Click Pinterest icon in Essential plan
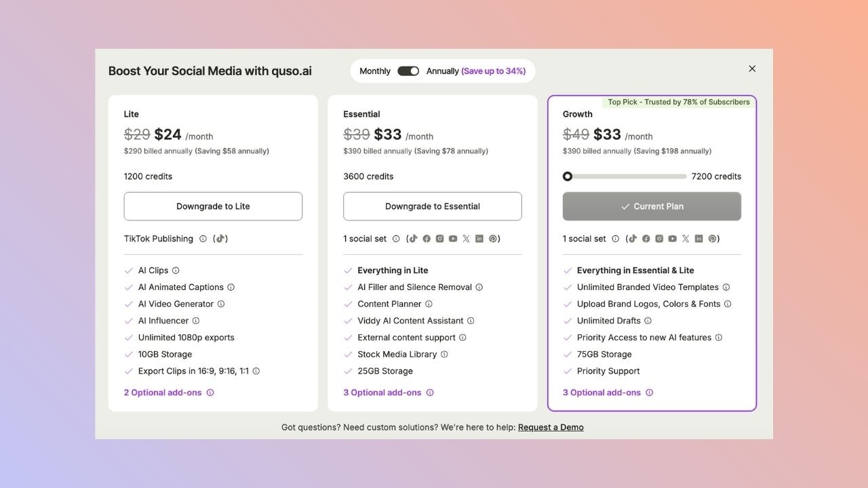The height and width of the screenshot is (488, 868). coord(493,239)
